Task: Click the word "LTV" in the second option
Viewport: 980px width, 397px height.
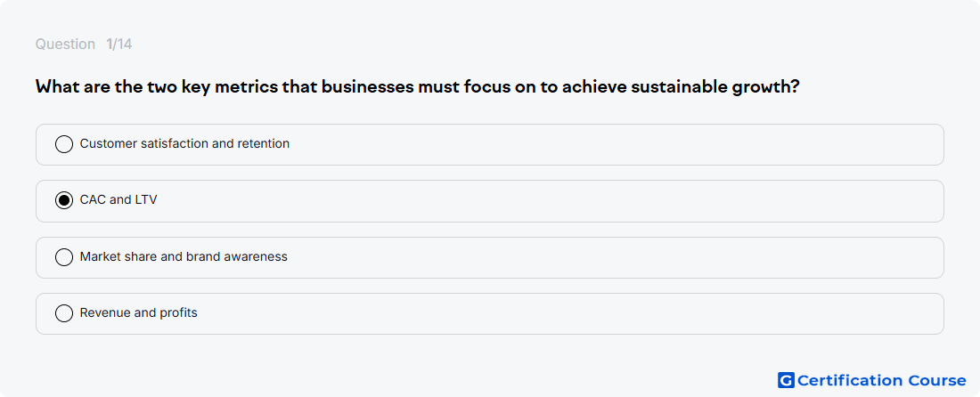Action: click(x=145, y=199)
